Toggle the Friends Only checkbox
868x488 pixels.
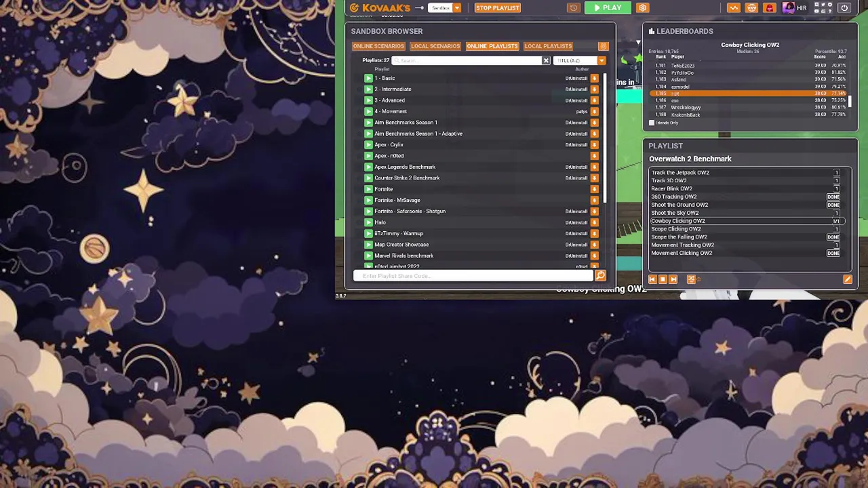(x=652, y=123)
